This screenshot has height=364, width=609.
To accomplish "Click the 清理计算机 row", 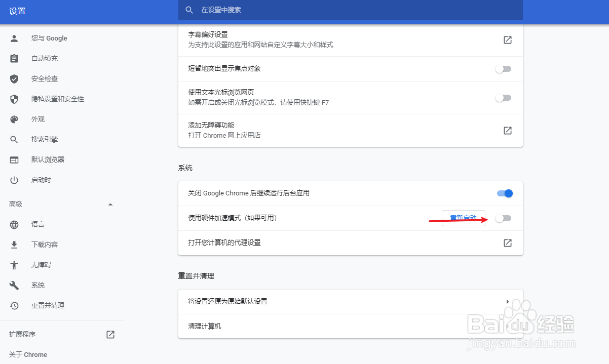I will (351, 326).
